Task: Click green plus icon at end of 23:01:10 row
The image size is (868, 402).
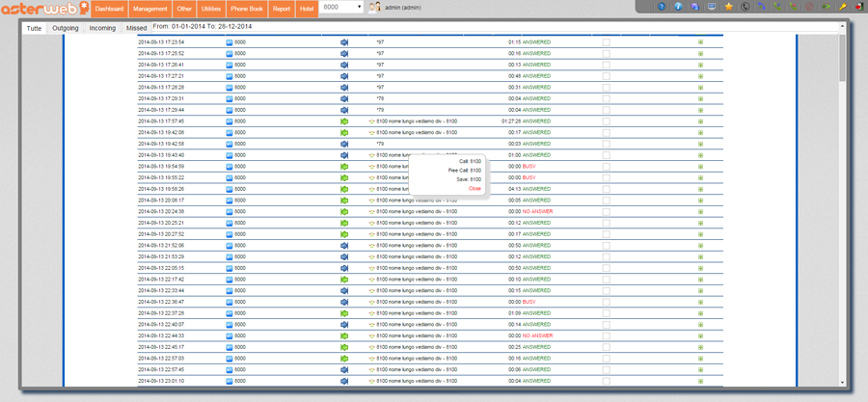Action: tap(700, 381)
